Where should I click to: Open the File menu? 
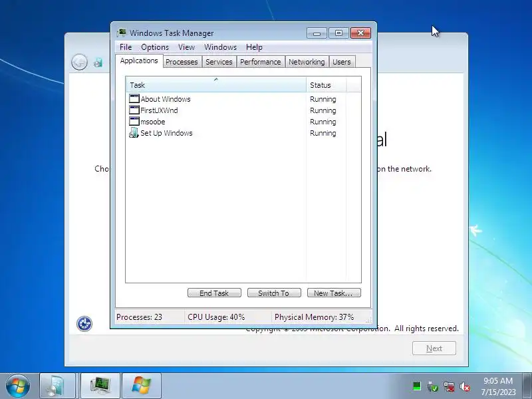click(x=126, y=47)
